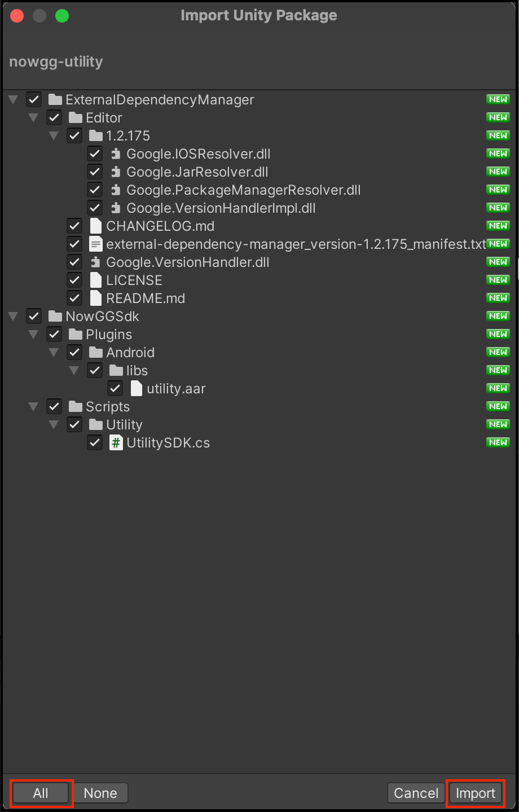This screenshot has height=812, width=519.
Task: Toggle the utility.aar checkbox
Action: pos(115,388)
